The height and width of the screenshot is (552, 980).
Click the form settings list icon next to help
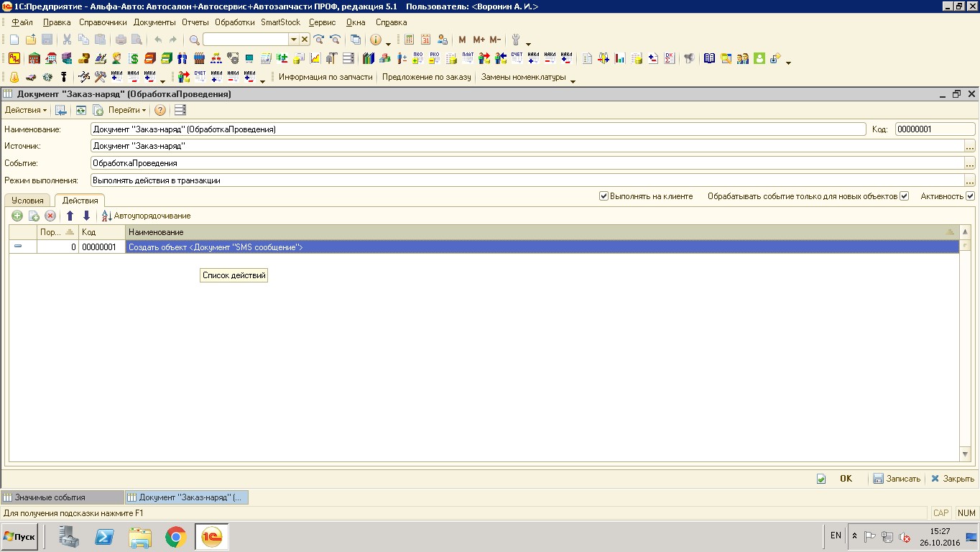coord(180,110)
